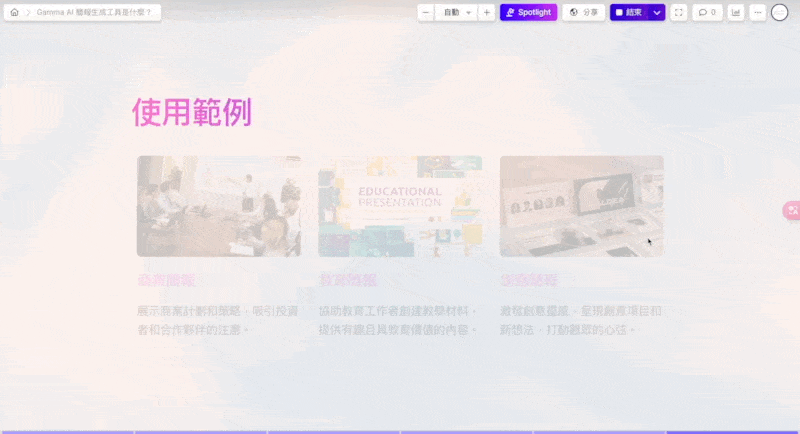Viewport: 800px width, 434px height.
Task: Open the Educational Presentation image
Action: (400, 206)
